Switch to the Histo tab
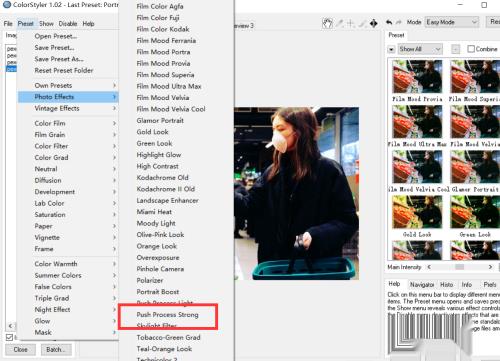The width and height of the screenshot is (500, 361). tap(446, 284)
